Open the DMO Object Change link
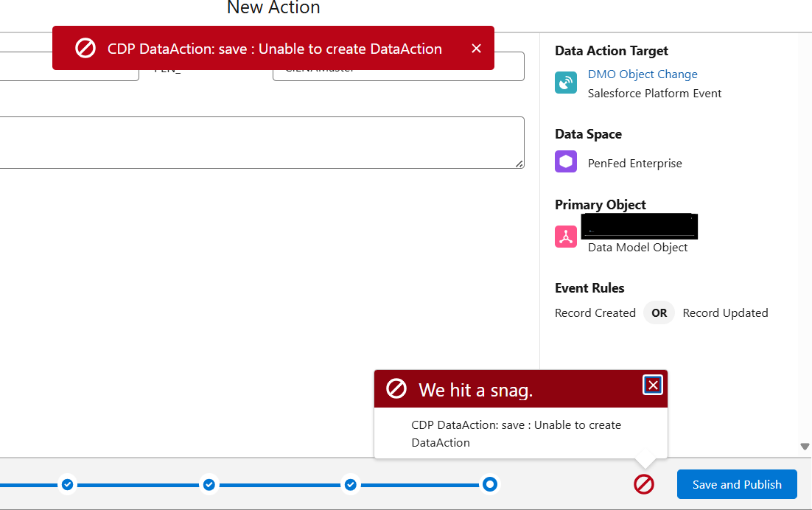 coord(642,74)
